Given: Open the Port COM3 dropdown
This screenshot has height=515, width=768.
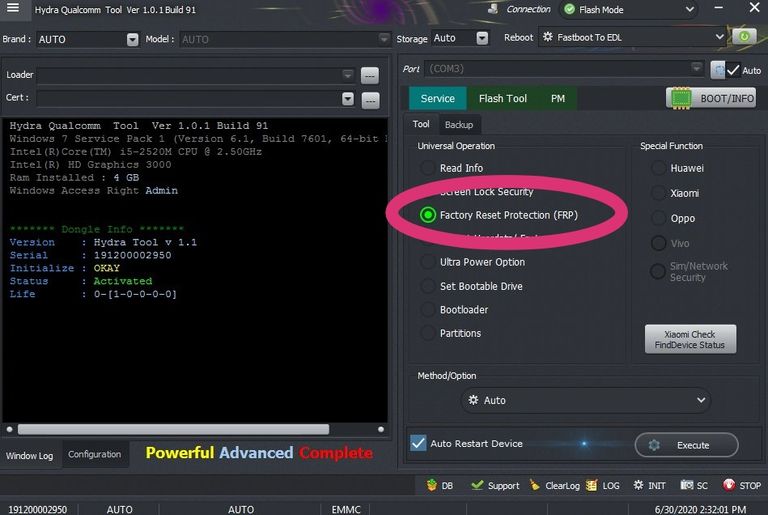Looking at the screenshot, I should (x=696, y=68).
